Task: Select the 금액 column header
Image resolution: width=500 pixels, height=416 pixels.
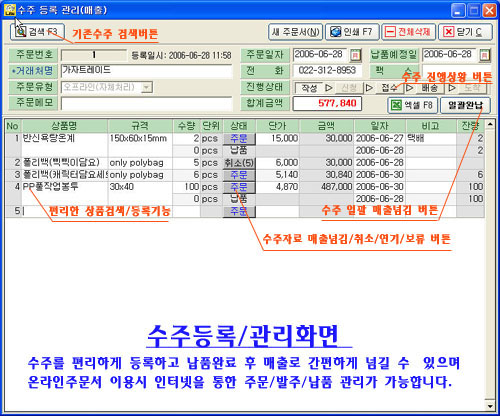Action: click(326, 126)
